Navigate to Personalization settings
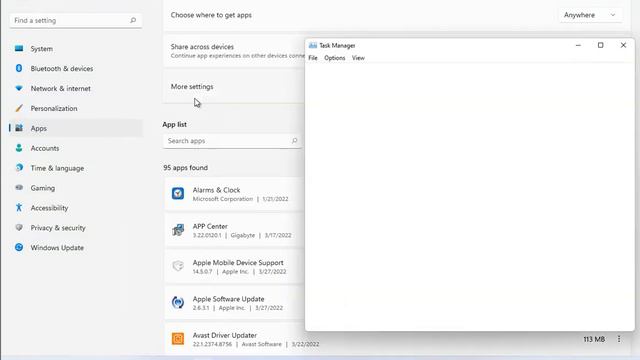 [x=54, y=108]
